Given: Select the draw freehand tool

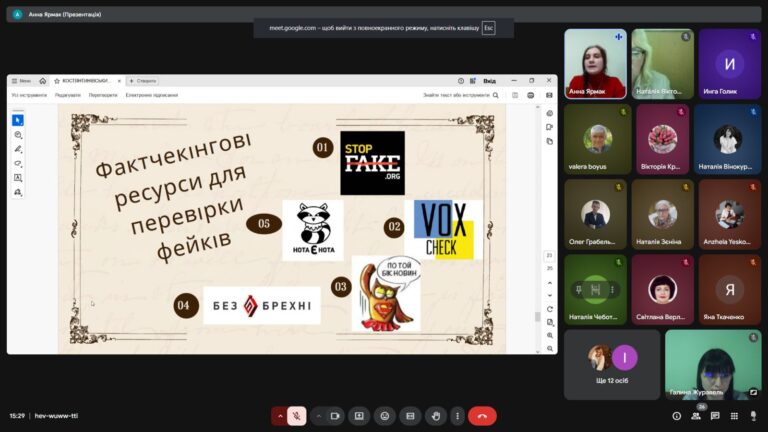Looking at the screenshot, I should [18, 163].
